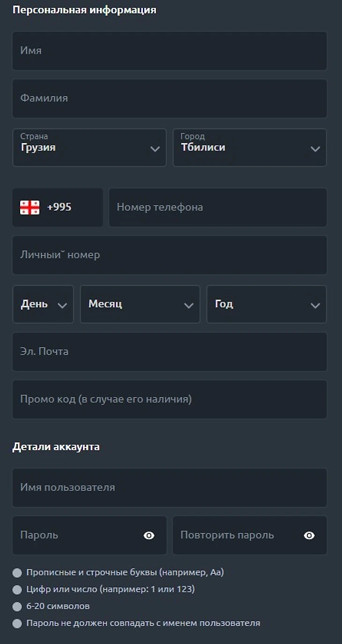This screenshot has height=644, width=342.
Task: Open the Город dropdown showing Тбилиси
Action: click(249, 147)
